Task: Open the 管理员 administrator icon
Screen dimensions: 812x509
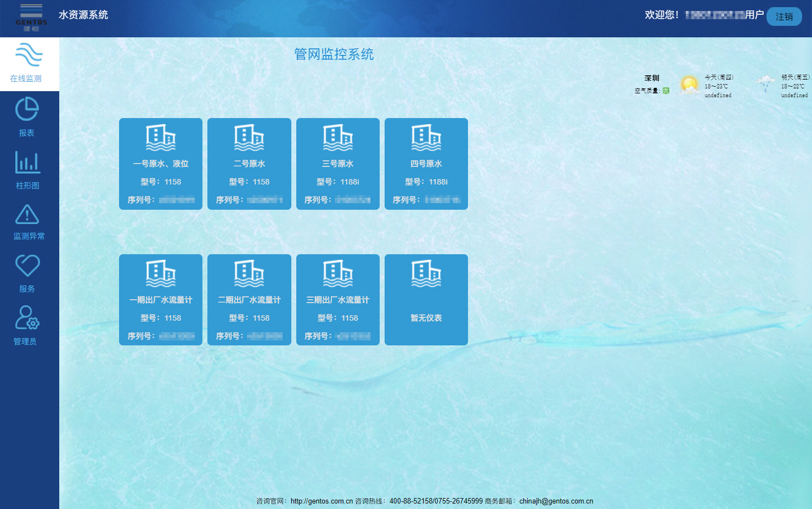Action: coord(27,317)
